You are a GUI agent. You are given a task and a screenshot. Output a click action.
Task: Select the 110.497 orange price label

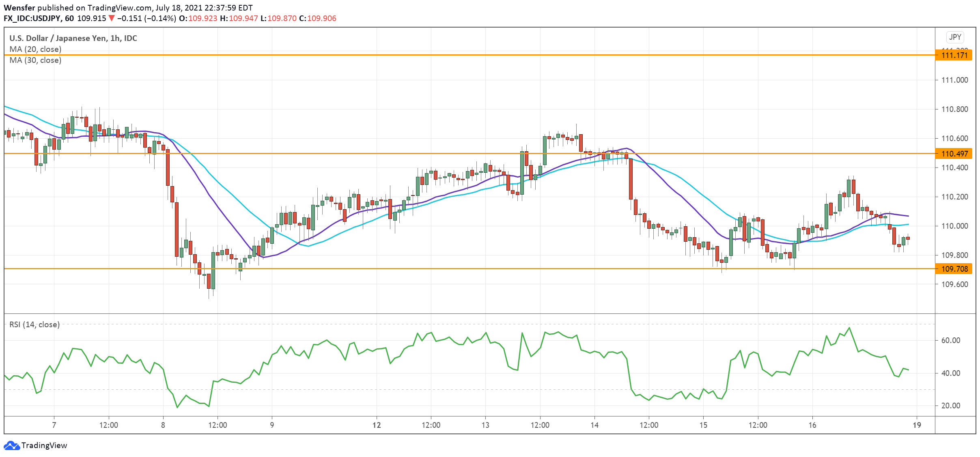click(x=954, y=154)
